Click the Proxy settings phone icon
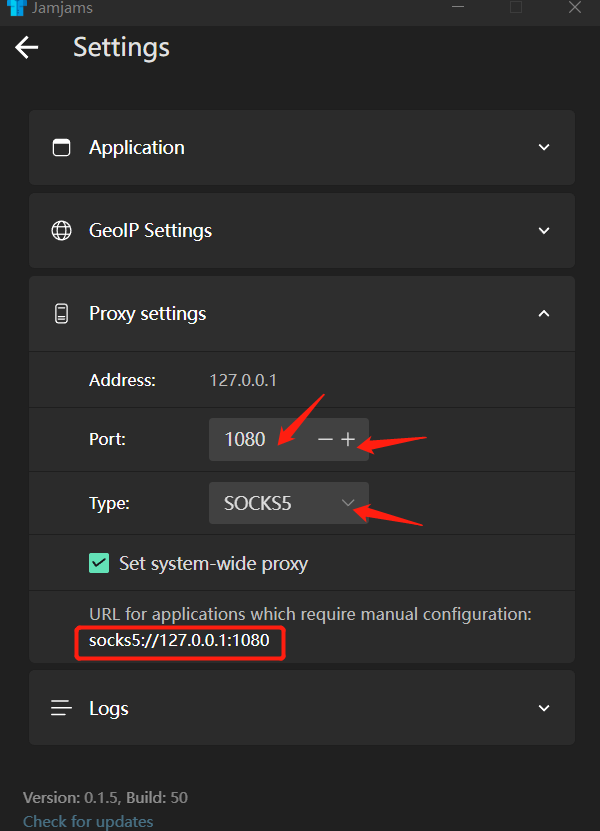This screenshot has width=600, height=831. point(62,314)
